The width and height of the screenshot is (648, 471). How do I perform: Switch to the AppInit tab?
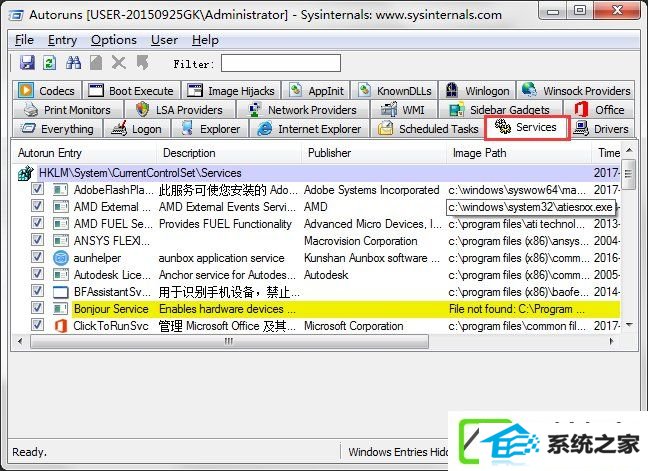pyautogui.click(x=317, y=90)
